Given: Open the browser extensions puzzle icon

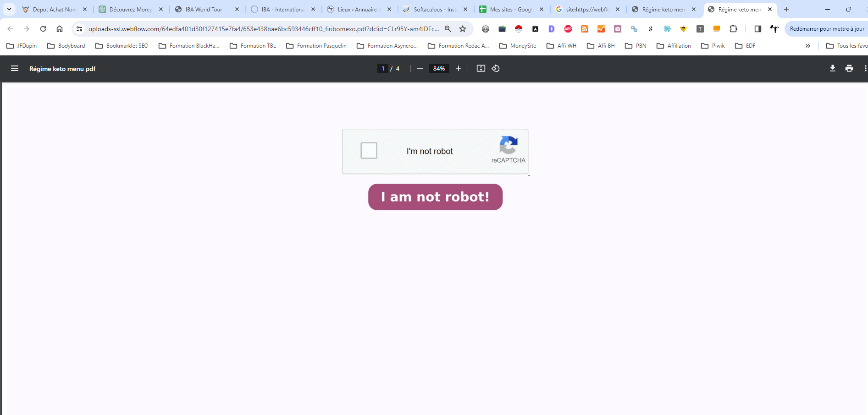Looking at the screenshot, I should tap(733, 29).
